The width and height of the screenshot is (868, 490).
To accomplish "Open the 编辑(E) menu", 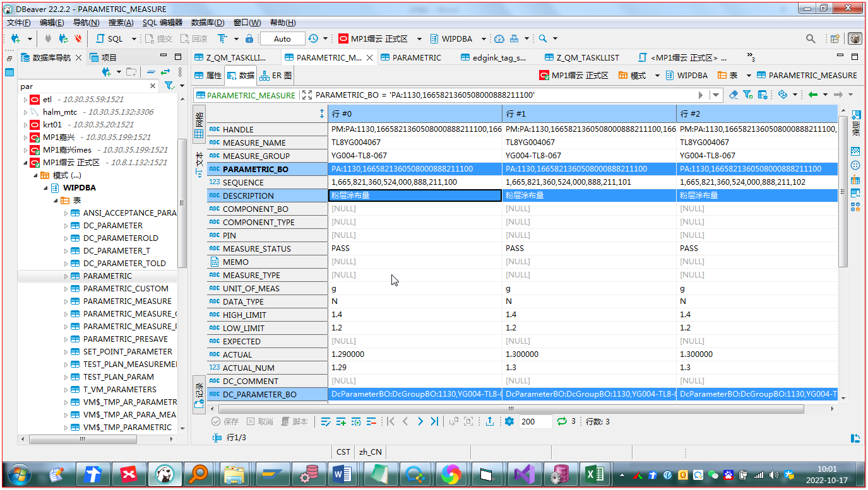I will click(52, 23).
